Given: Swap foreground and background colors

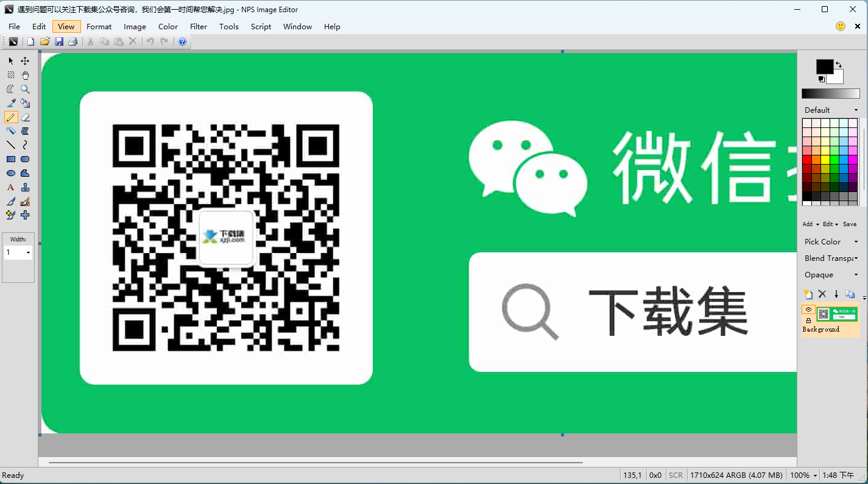Looking at the screenshot, I should (x=839, y=64).
